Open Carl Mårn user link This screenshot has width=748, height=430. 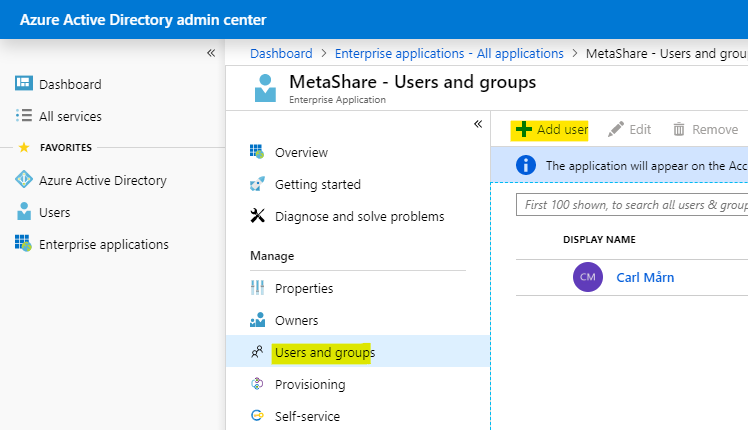click(x=645, y=277)
